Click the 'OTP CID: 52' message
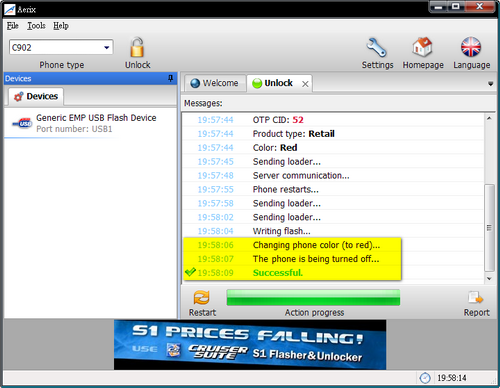500x388 pixels. 278,120
